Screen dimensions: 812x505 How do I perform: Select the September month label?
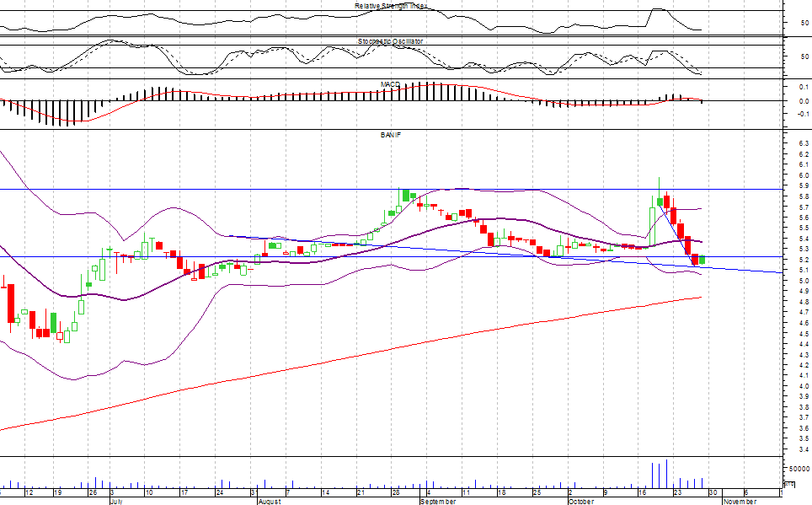[x=438, y=502]
